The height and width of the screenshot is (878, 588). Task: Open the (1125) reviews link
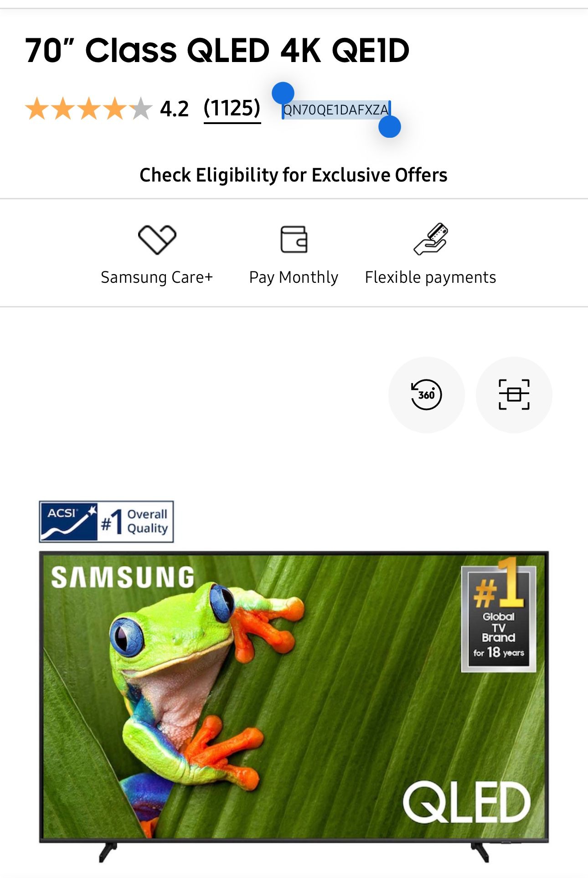coord(232,109)
